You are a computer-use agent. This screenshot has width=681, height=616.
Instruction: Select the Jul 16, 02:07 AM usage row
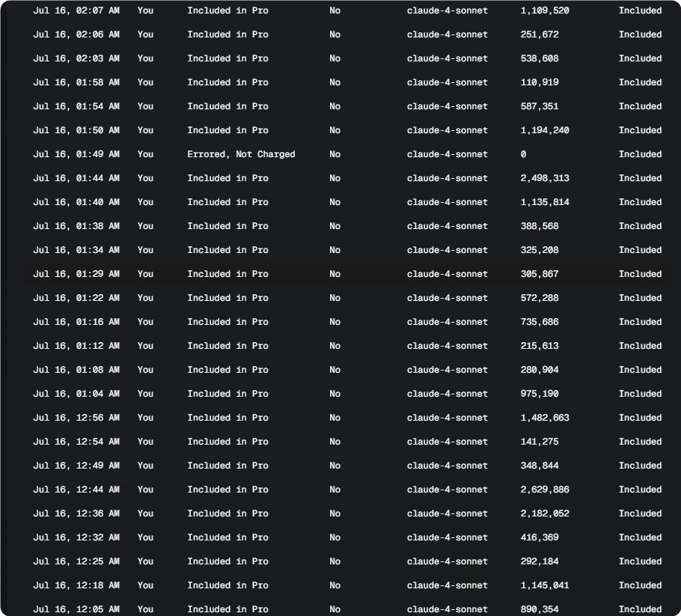[347, 10]
